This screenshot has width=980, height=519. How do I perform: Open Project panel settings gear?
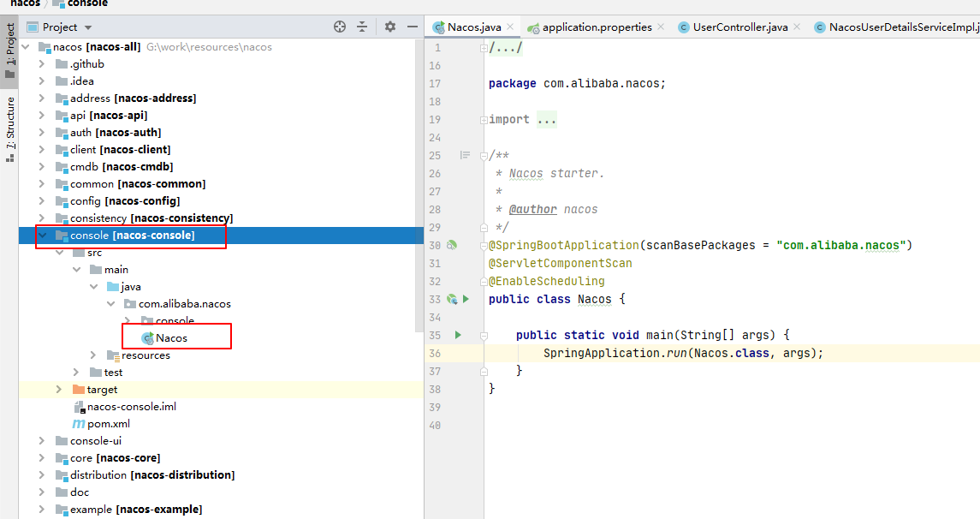pyautogui.click(x=390, y=27)
